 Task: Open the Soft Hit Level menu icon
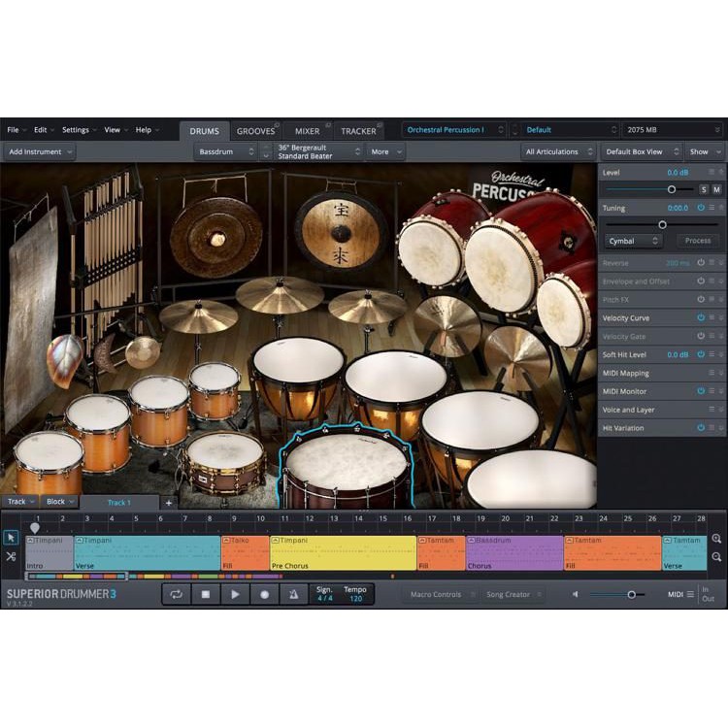point(711,354)
